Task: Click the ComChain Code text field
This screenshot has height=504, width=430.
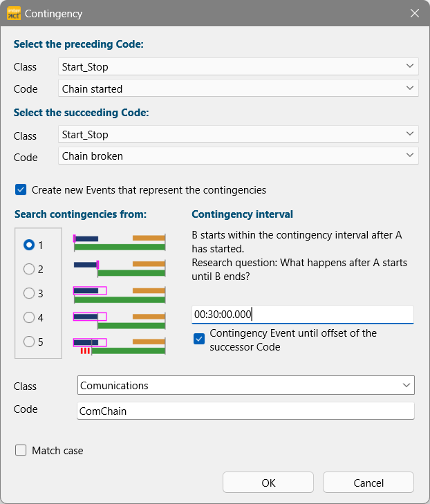Action: pos(246,411)
